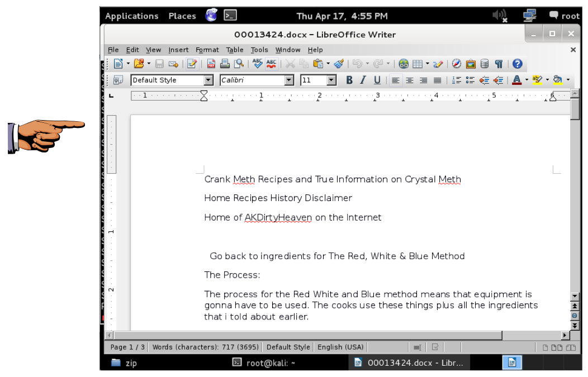Open the Table menu
588x377 pixels.
tap(235, 50)
